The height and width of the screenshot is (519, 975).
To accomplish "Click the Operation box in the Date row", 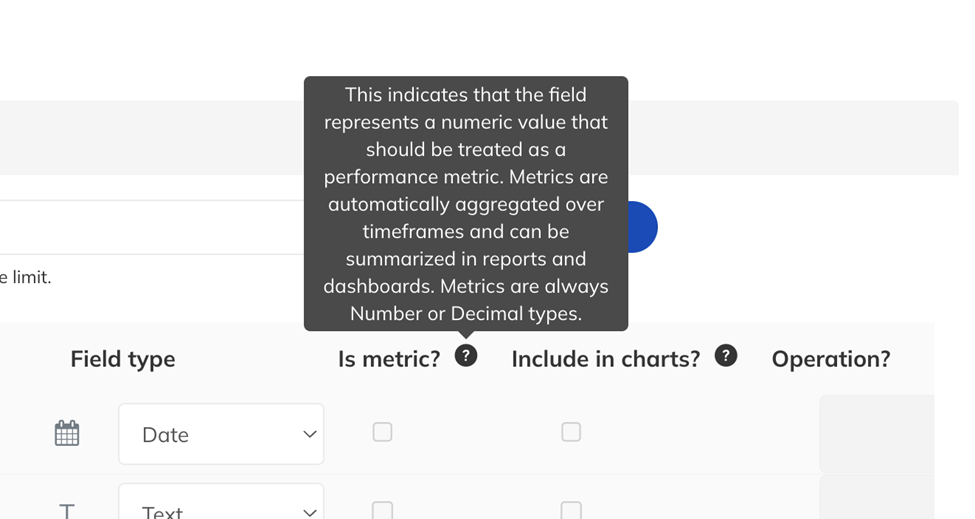I will pyautogui.click(x=877, y=434).
